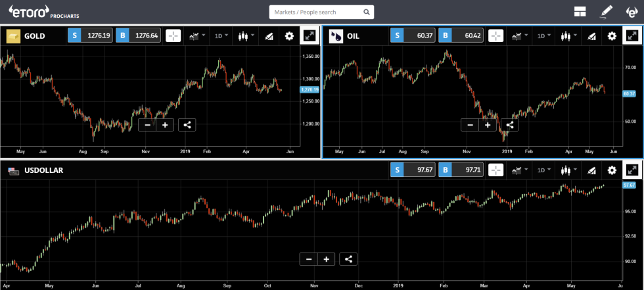Zoom out on the USDOLLAR chart
This screenshot has height=290, width=644.
308,259
